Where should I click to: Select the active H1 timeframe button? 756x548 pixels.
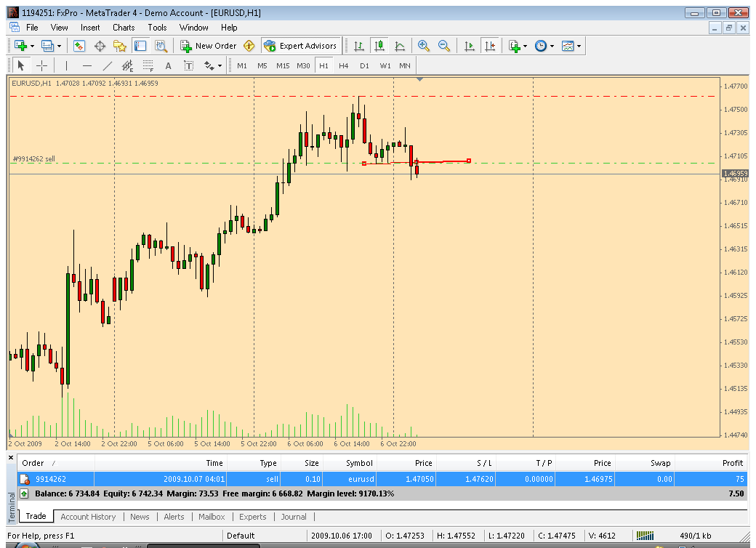[x=323, y=65]
